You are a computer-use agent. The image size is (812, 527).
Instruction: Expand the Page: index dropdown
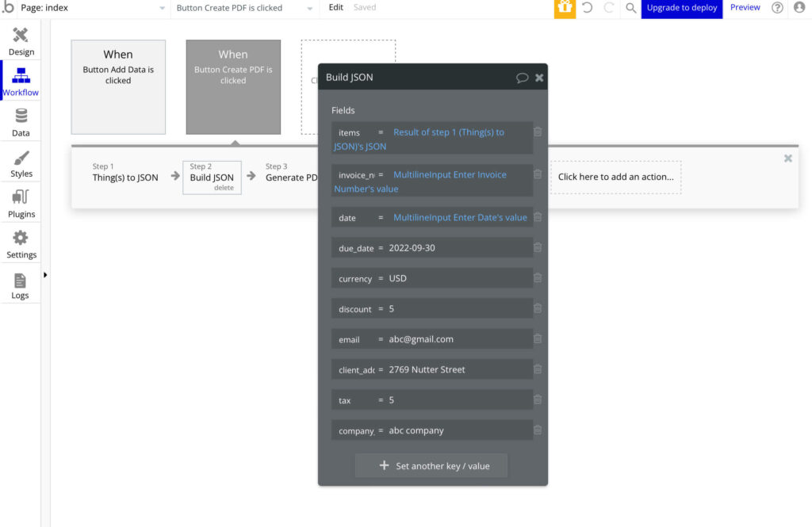coord(91,8)
